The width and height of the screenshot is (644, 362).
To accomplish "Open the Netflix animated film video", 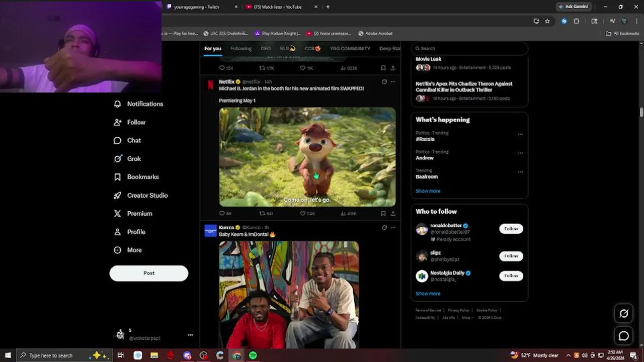I will 307,157.
